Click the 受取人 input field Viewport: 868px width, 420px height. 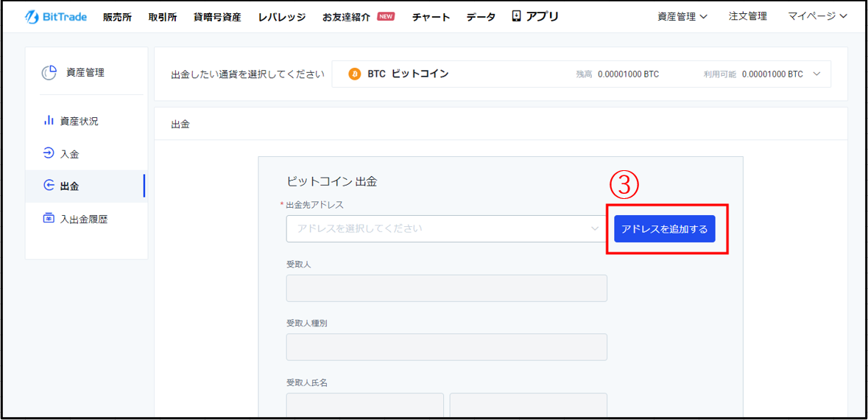tap(447, 288)
